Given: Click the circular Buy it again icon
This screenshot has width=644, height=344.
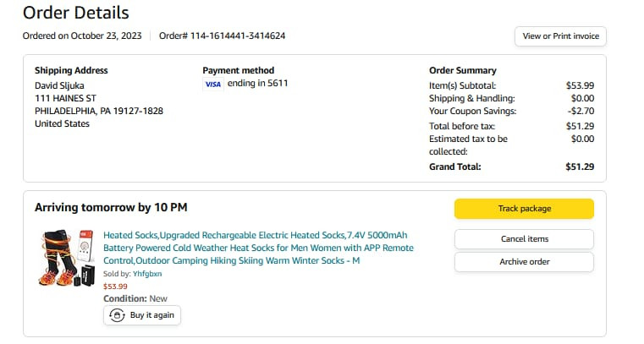Looking at the screenshot, I should coord(117,314).
